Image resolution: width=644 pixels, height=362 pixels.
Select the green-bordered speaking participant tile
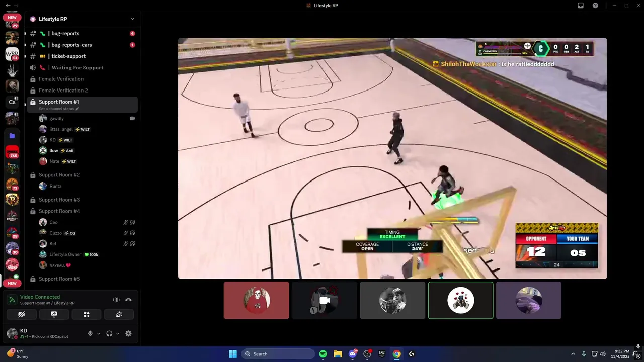(460, 300)
